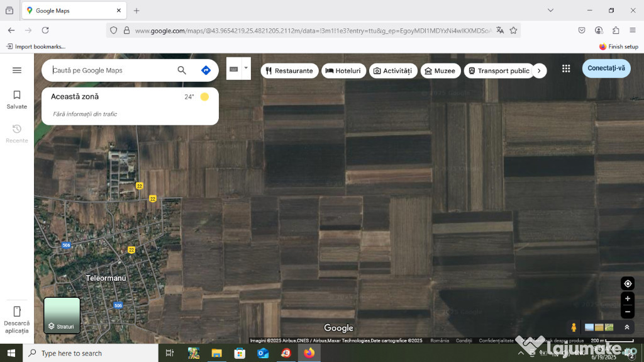This screenshot has width=644, height=362.
Task: Switch to Firefox taskbar icon
Action: tap(309, 353)
